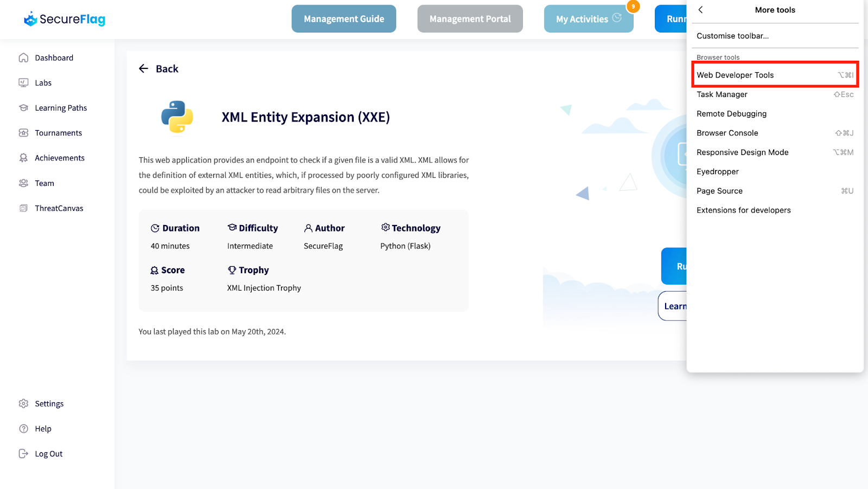Image resolution: width=868 pixels, height=489 pixels.
Task: Click the Python logo image
Action: pyautogui.click(x=177, y=117)
